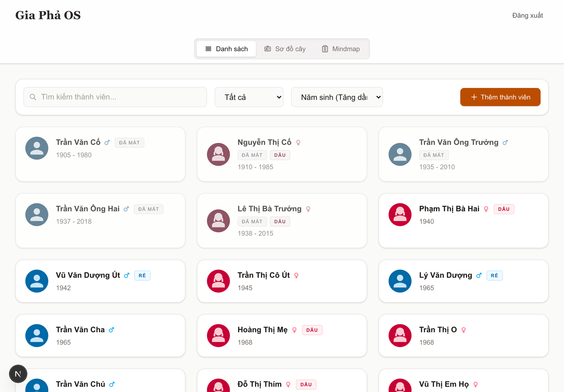
Task: Open the Trần Văn Ông Trưởng card
Action: click(463, 154)
